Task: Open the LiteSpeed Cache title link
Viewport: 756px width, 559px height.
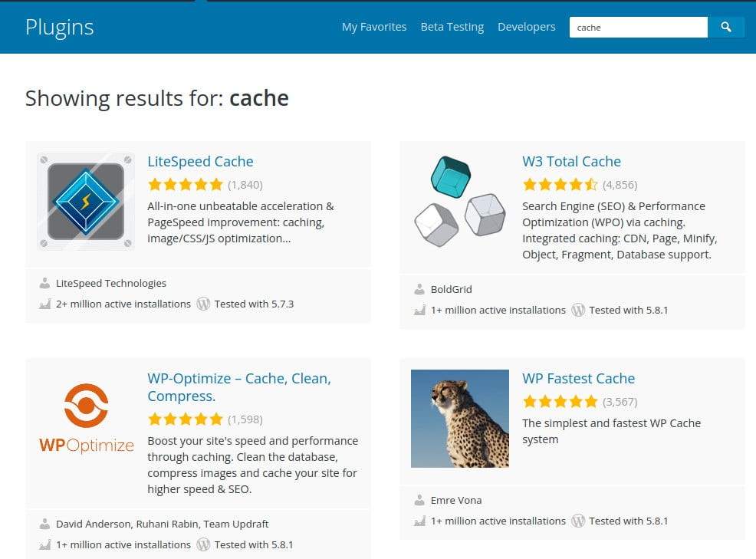Action: [x=200, y=162]
